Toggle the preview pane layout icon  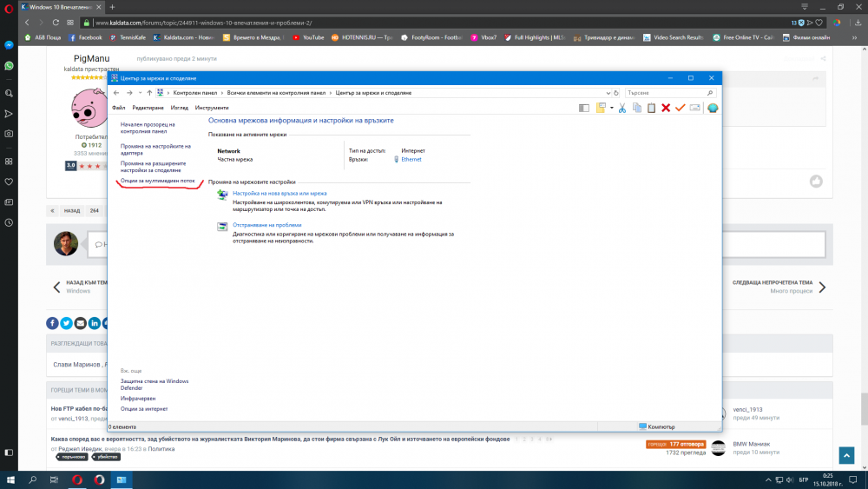click(x=584, y=108)
